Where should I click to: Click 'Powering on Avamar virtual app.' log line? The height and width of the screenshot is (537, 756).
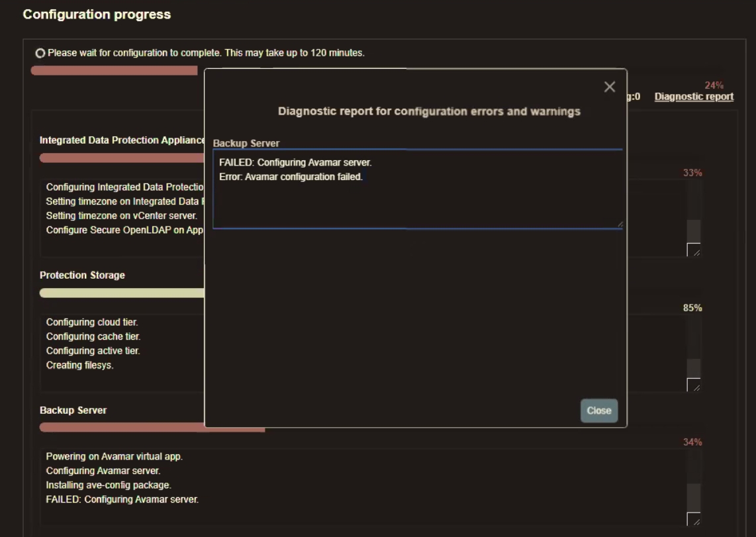click(x=115, y=456)
